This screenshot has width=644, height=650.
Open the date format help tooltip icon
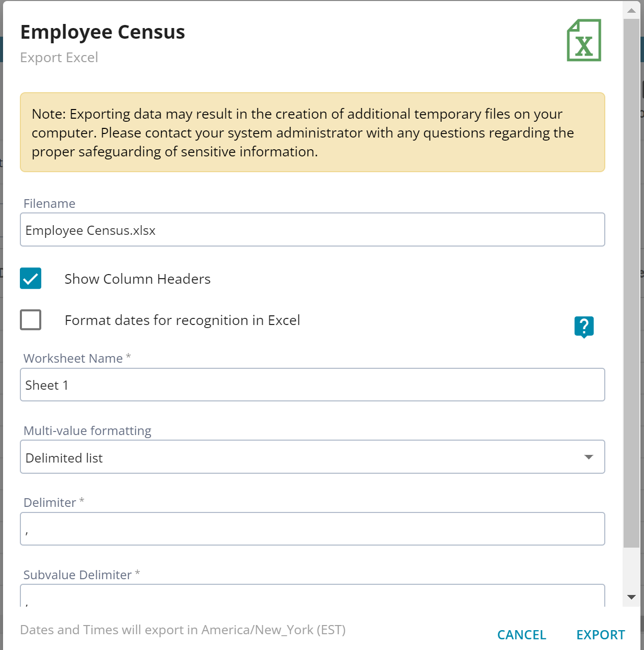(x=584, y=327)
